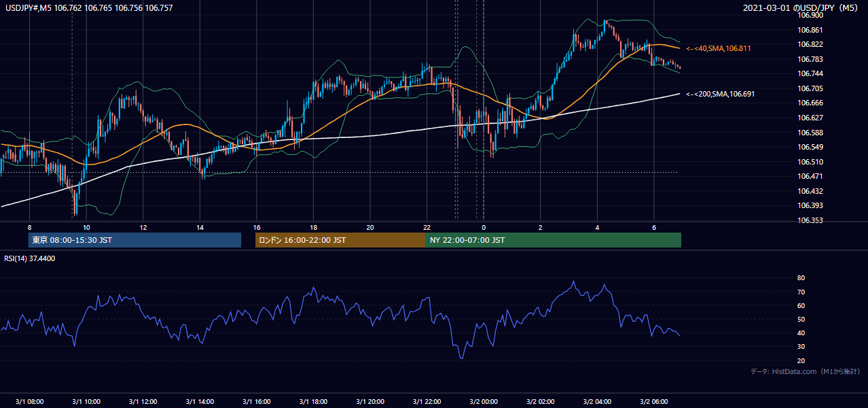The width and height of the screenshot is (868, 408).
Task: Click the RSI axis level 20
Action: click(x=801, y=360)
